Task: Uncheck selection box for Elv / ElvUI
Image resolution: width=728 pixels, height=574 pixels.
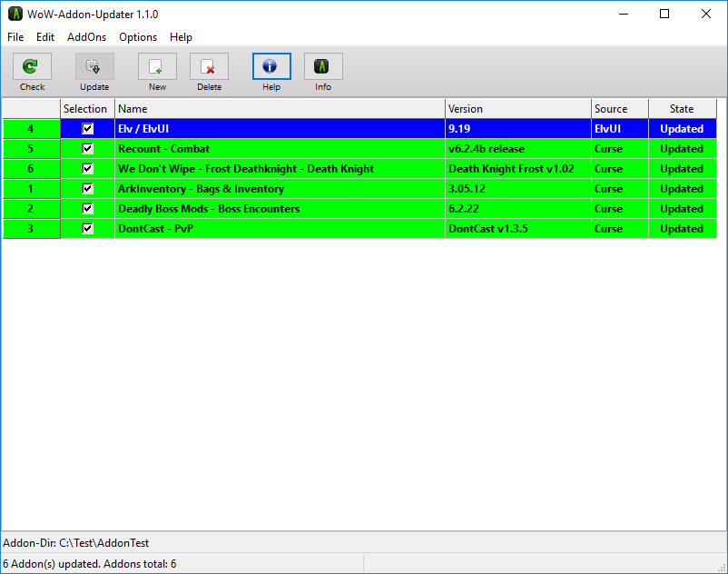Action: 87,129
